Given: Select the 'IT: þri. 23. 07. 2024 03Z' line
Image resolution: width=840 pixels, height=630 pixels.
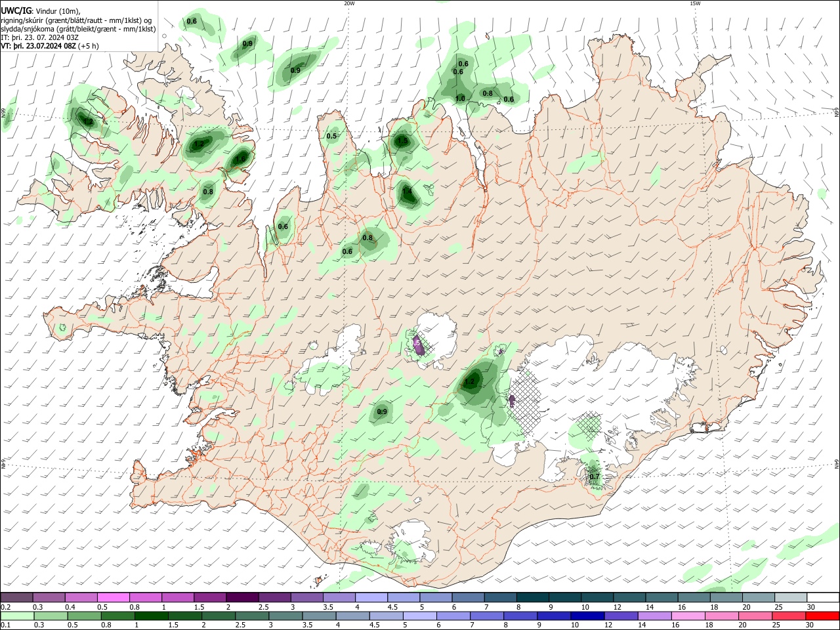Looking at the screenshot, I should 40,37.
